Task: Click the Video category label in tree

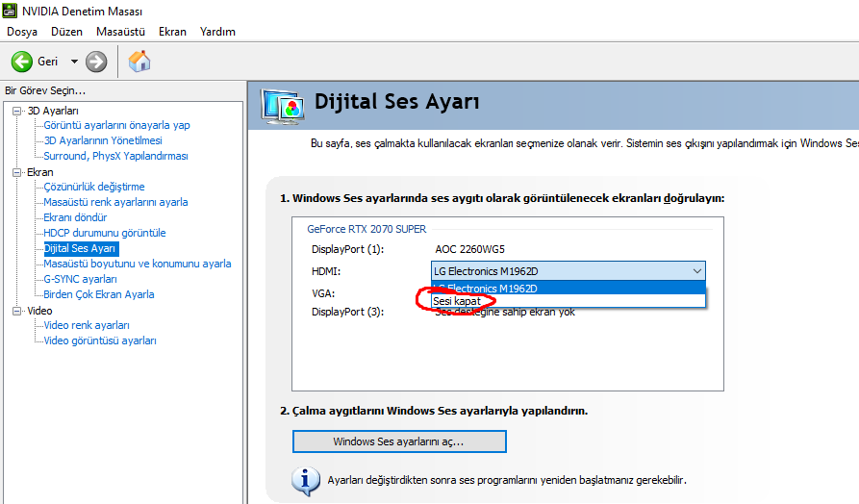Action: coord(40,312)
